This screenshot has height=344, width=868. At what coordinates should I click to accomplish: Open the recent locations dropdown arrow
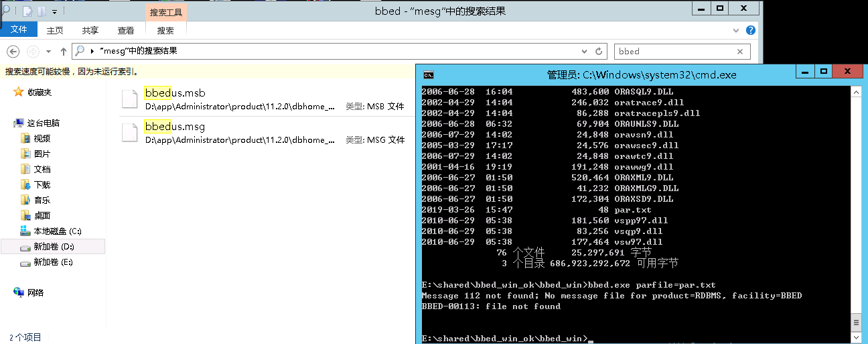pyautogui.click(x=49, y=52)
